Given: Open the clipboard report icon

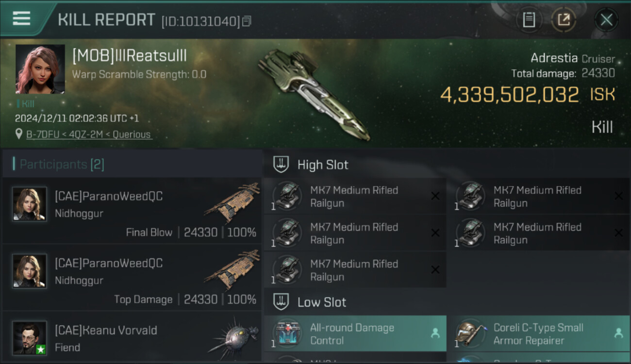Looking at the screenshot, I should click(529, 20).
